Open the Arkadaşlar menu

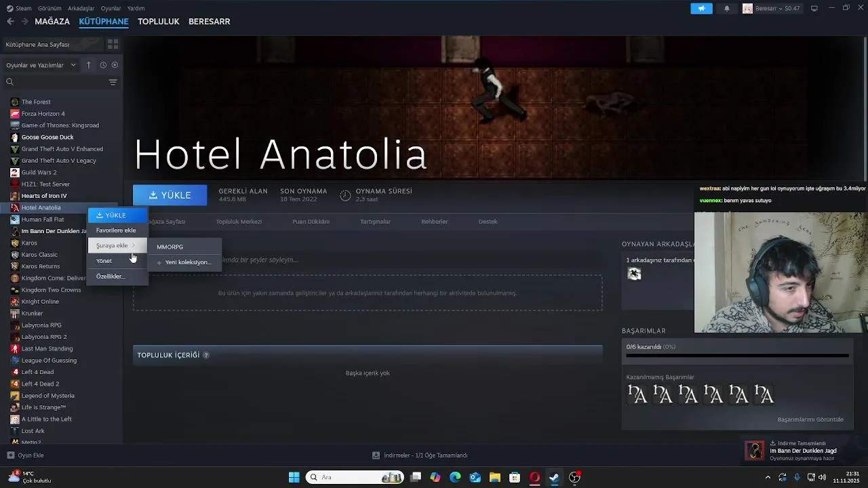tap(81, 8)
